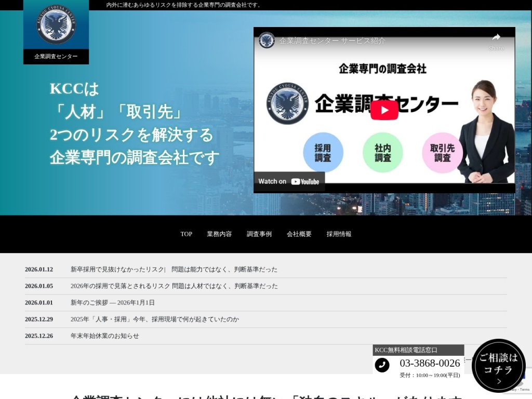Click the black phone icon
The image size is (532, 399).
coord(382,365)
